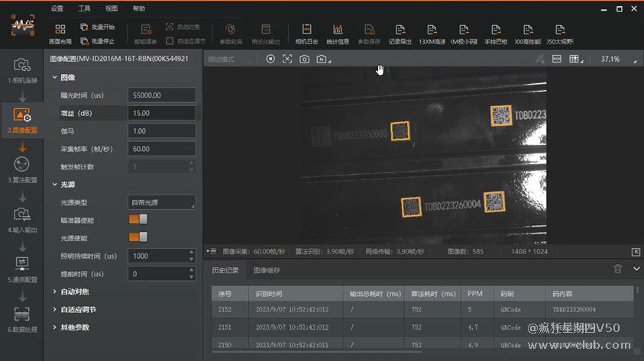Open the 工具 menu
644x361 pixels.
pyautogui.click(x=84, y=8)
